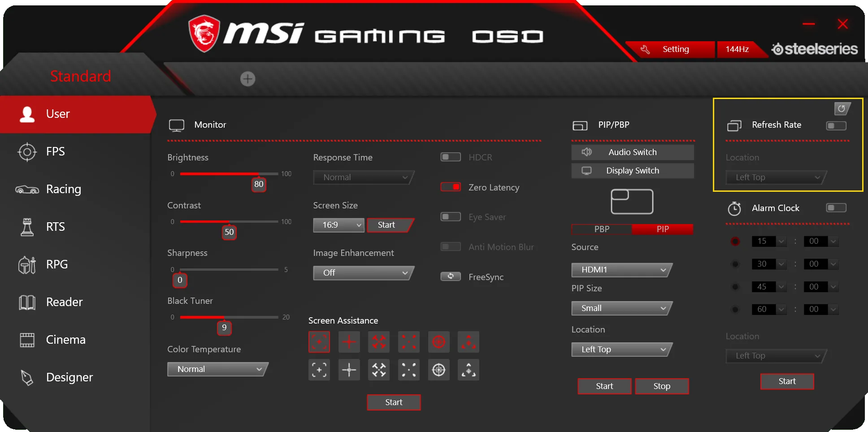Select the white plus crosshair

(349, 370)
